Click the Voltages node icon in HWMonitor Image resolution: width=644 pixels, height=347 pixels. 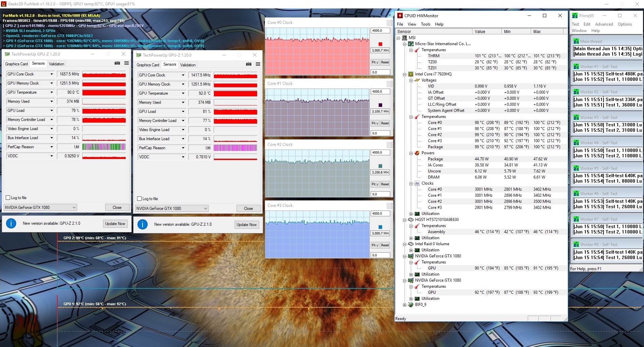click(417, 80)
